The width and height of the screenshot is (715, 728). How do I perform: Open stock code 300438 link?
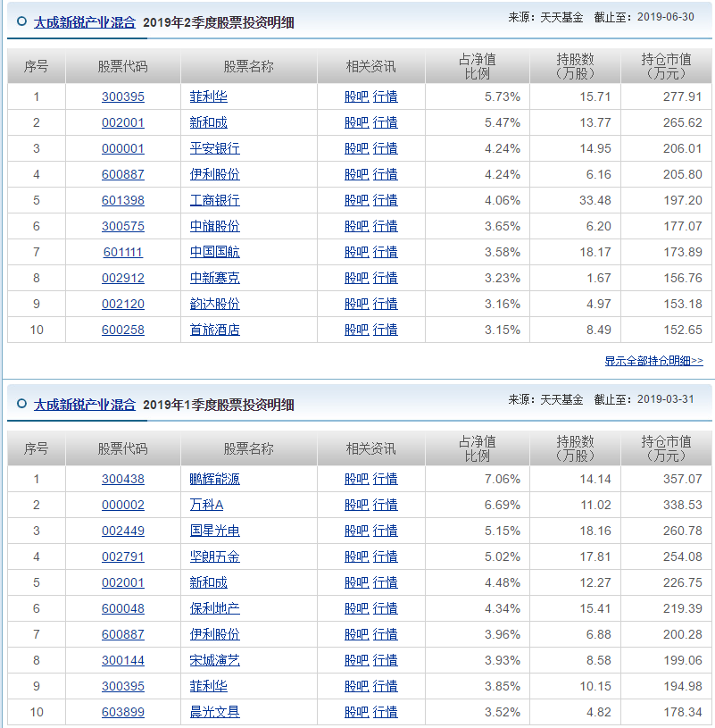point(123,479)
